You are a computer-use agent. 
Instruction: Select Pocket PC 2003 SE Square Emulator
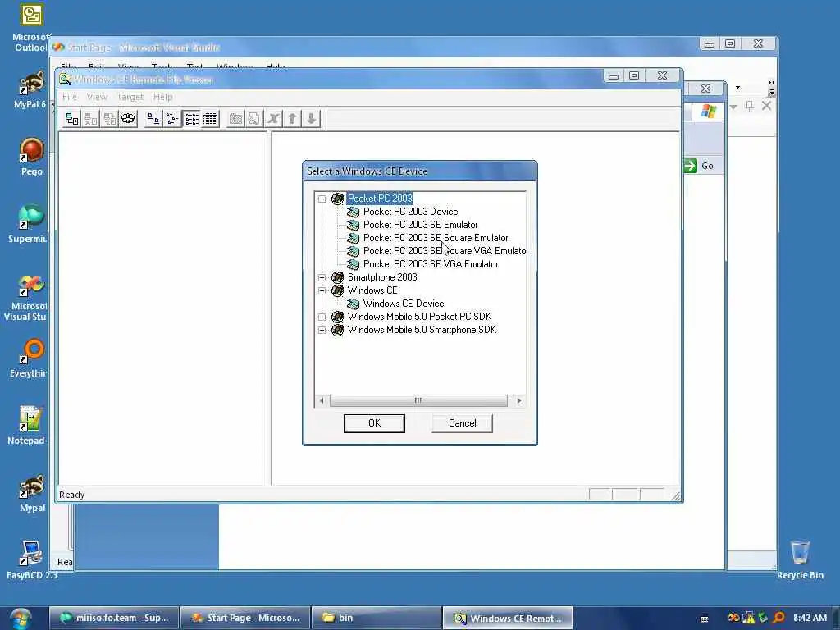pos(436,238)
